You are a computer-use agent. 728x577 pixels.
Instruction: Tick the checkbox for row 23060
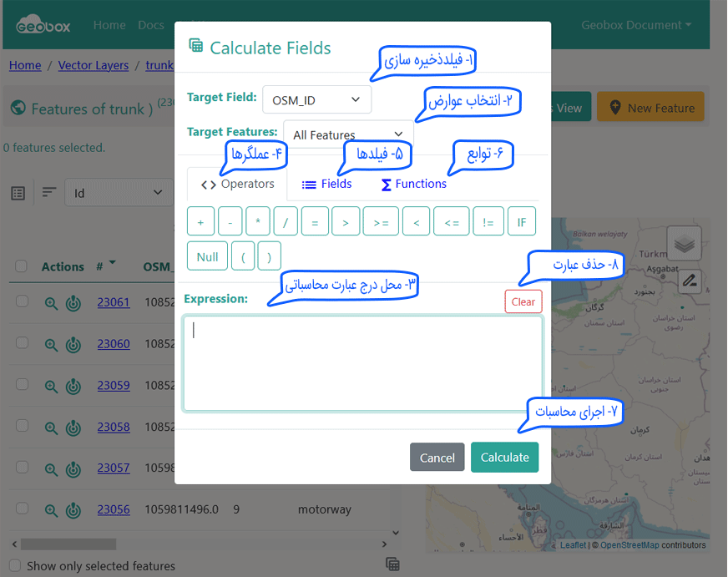pyautogui.click(x=23, y=343)
